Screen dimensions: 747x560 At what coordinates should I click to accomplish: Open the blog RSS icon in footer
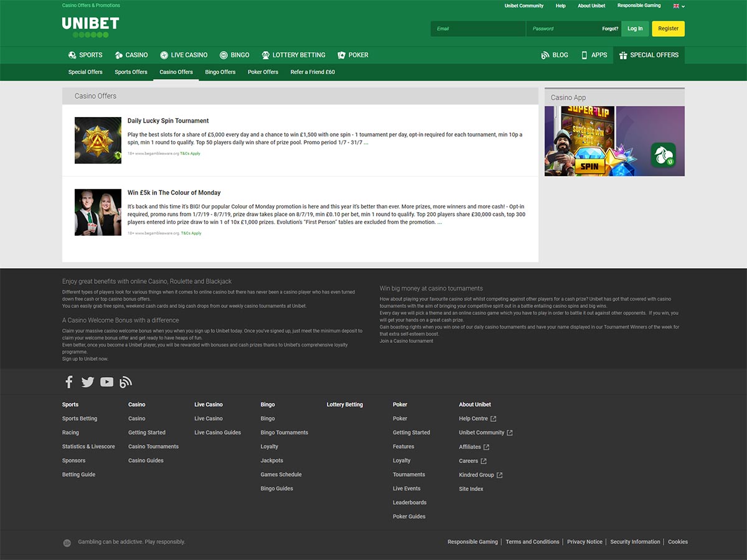[x=126, y=382]
